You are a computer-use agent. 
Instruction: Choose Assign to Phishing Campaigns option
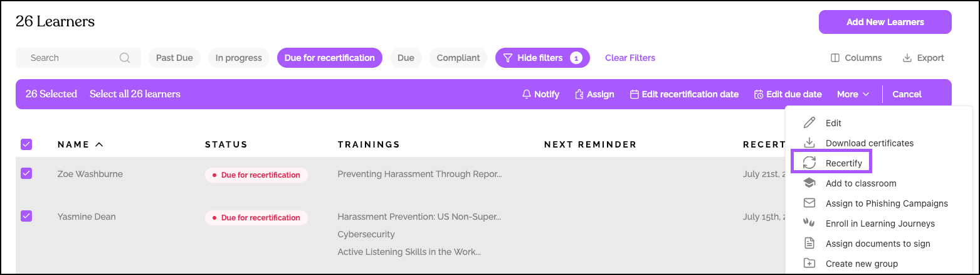[886, 203]
